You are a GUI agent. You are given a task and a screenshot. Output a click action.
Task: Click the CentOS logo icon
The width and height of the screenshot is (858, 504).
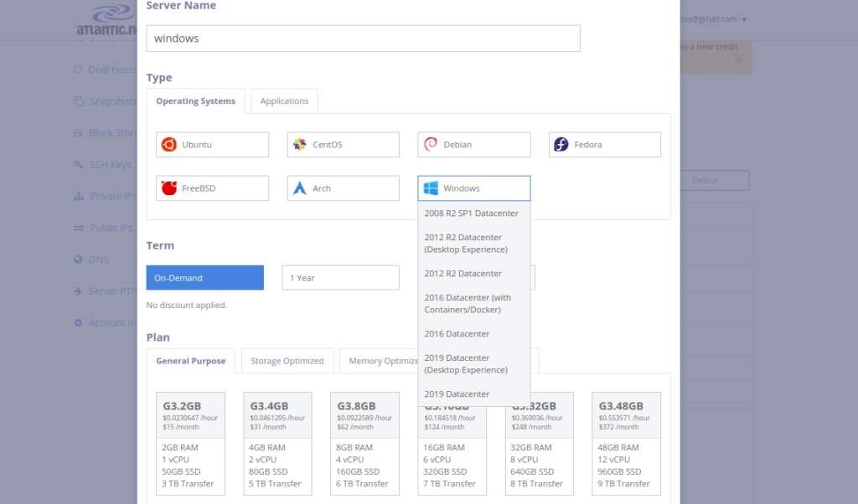(299, 144)
